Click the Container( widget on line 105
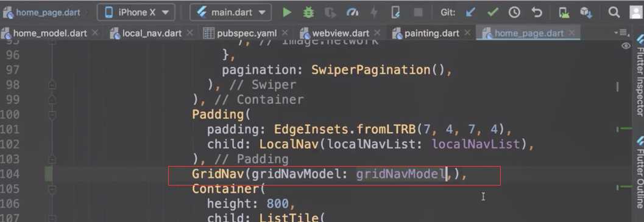The image size is (644, 222). tap(229, 189)
